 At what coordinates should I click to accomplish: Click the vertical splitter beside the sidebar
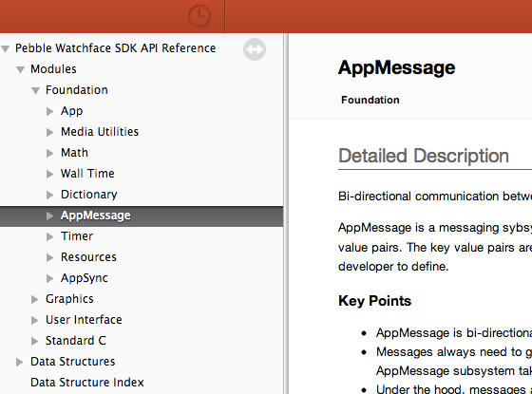(286, 214)
